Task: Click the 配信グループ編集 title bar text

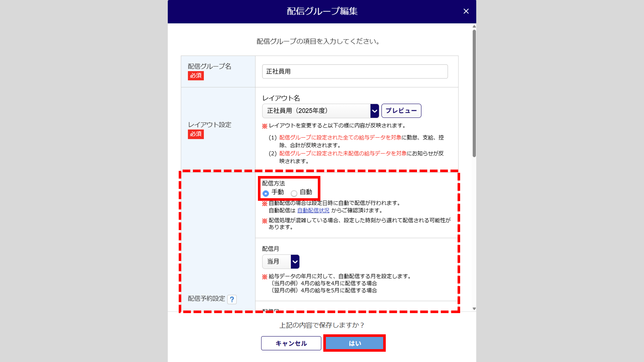Action: (x=322, y=11)
